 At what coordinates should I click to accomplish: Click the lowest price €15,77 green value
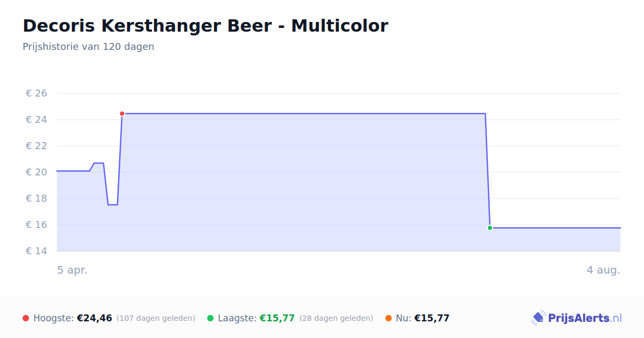click(x=277, y=318)
